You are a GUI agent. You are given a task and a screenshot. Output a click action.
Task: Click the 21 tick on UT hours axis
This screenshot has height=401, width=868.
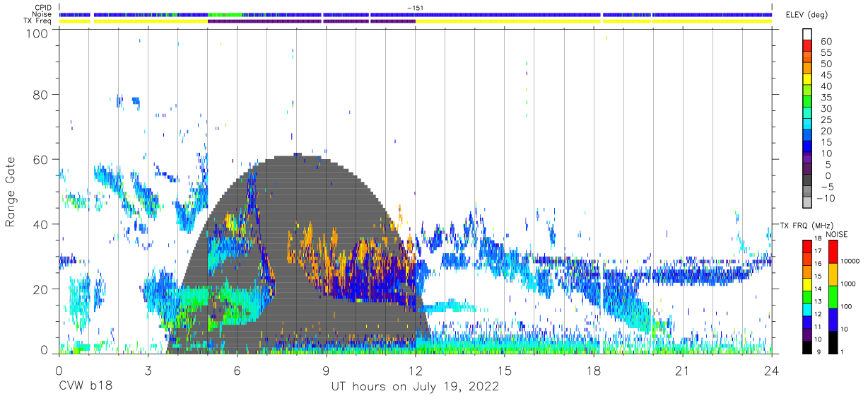click(x=683, y=371)
